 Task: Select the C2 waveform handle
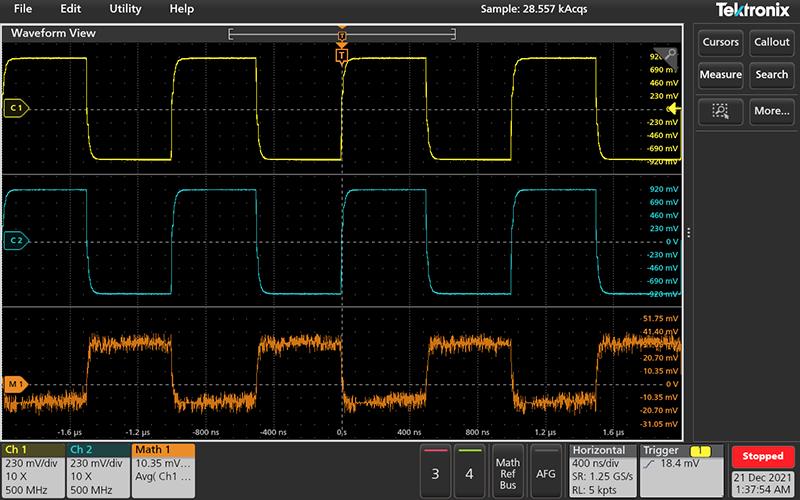pyautogui.click(x=16, y=241)
